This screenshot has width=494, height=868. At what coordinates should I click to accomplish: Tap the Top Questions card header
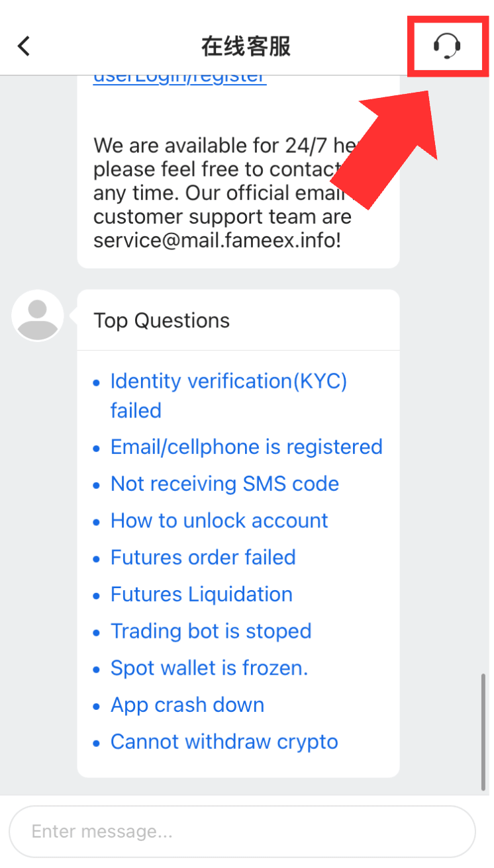(238, 320)
